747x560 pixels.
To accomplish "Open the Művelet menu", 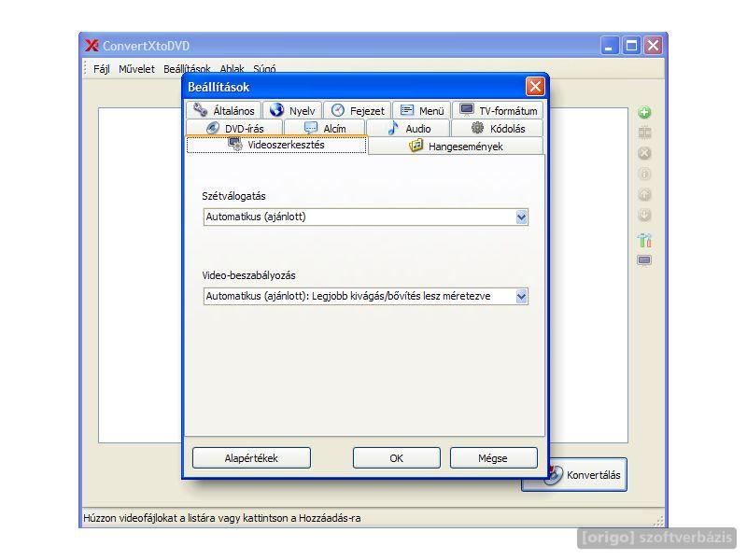I will pyautogui.click(x=136, y=69).
